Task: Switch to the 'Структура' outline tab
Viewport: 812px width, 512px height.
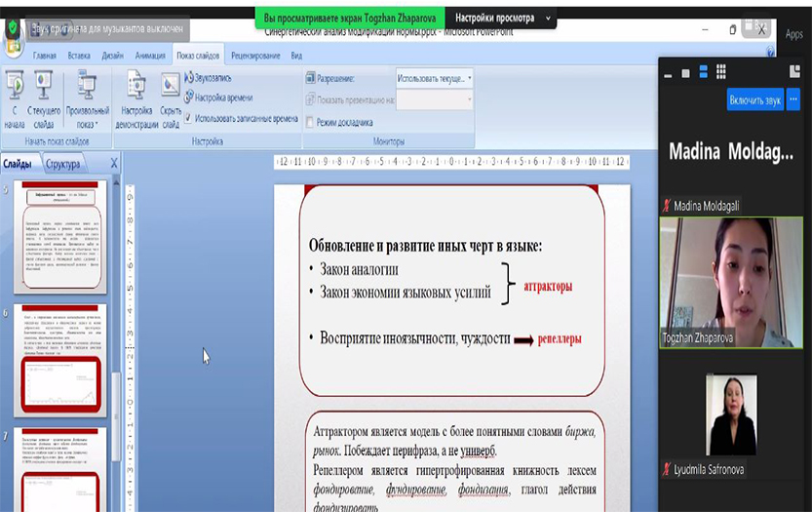Action: (x=62, y=164)
